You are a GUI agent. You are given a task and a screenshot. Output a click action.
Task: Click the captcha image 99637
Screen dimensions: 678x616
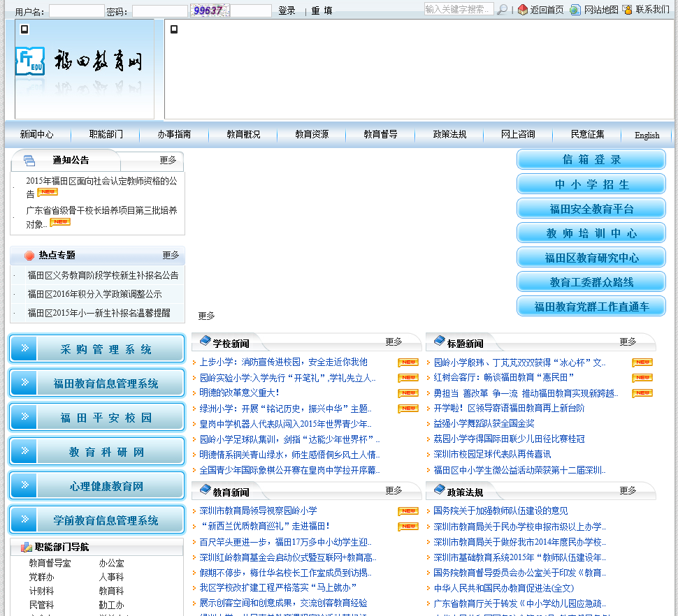click(208, 10)
